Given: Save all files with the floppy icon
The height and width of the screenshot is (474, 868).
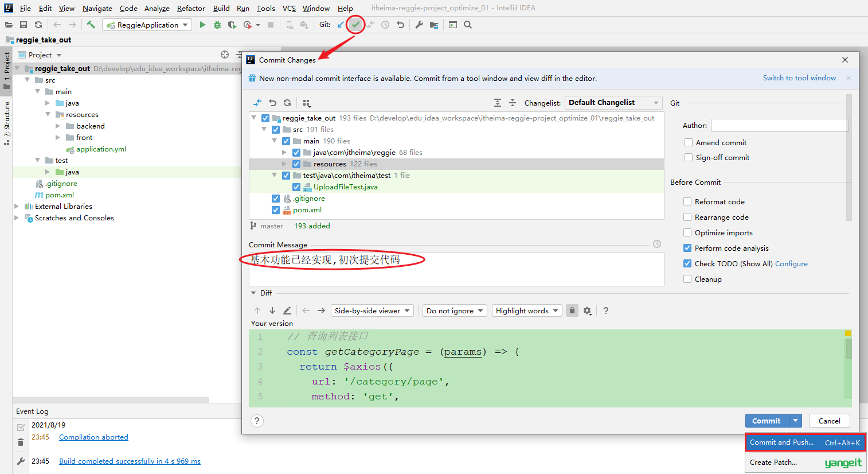Looking at the screenshot, I should click(x=24, y=25).
